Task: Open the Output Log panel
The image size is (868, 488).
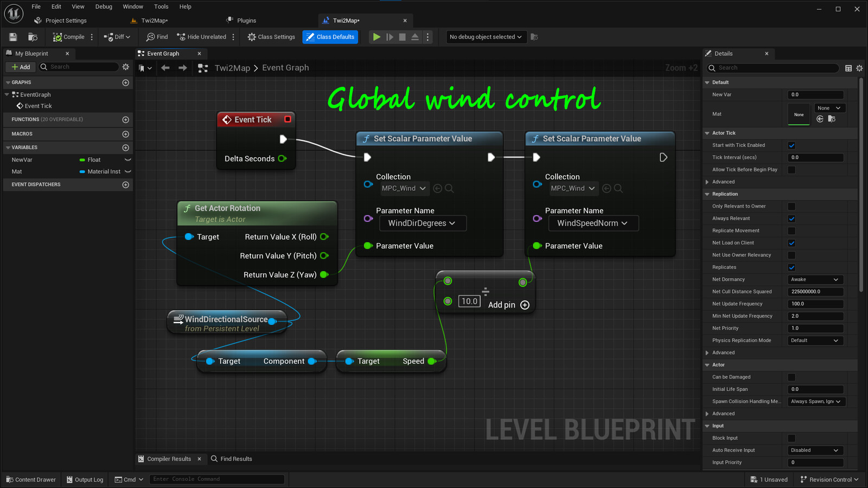Action: 85,479
